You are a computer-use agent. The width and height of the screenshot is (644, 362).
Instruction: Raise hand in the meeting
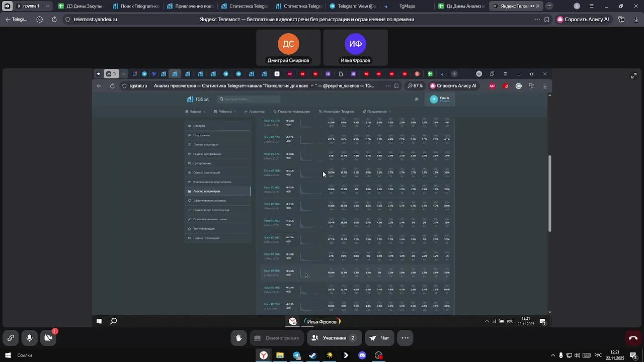[x=239, y=338]
